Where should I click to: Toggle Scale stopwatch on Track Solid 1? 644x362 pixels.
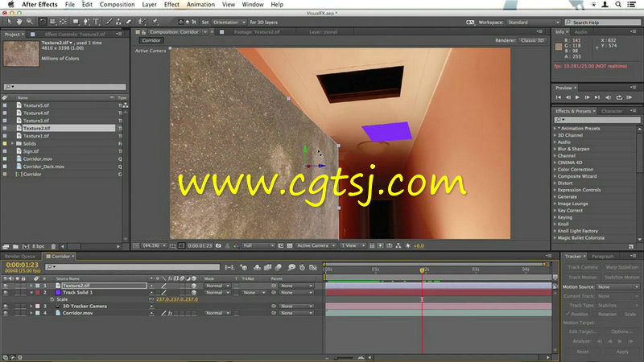(52, 299)
